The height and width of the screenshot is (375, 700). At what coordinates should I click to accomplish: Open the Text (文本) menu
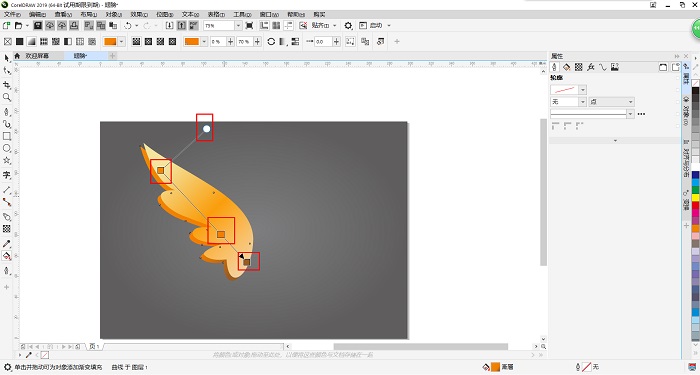point(190,14)
